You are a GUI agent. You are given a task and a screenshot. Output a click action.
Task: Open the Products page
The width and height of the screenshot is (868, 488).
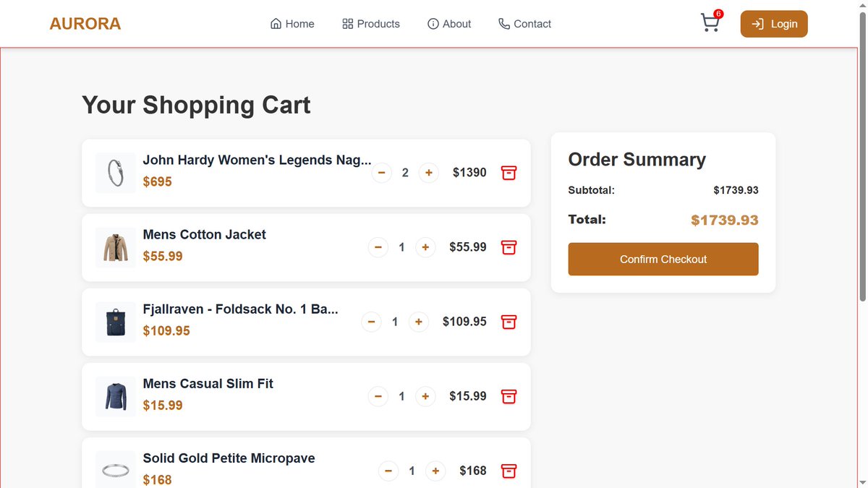pyautogui.click(x=371, y=24)
